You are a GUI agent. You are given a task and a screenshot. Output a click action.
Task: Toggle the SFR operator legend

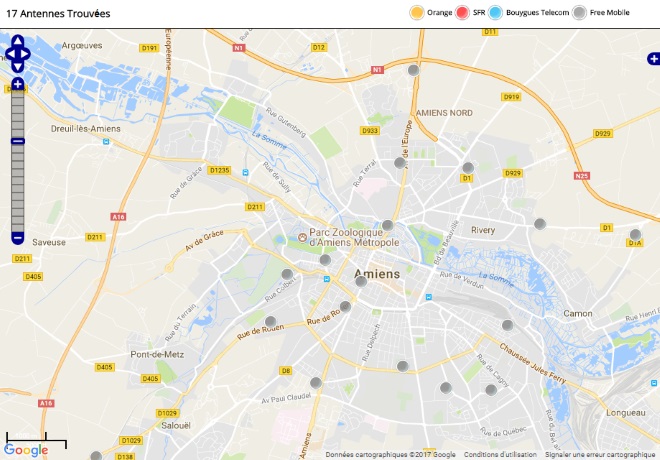pyautogui.click(x=470, y=13)
